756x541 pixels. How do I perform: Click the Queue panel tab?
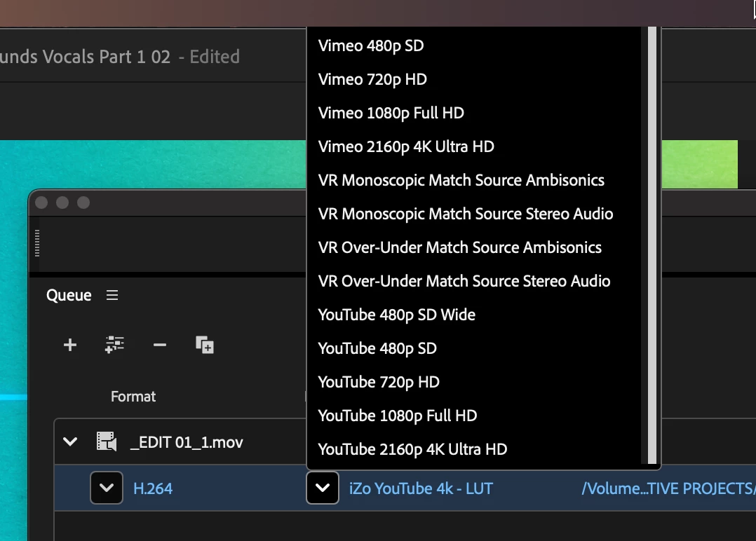69,295
